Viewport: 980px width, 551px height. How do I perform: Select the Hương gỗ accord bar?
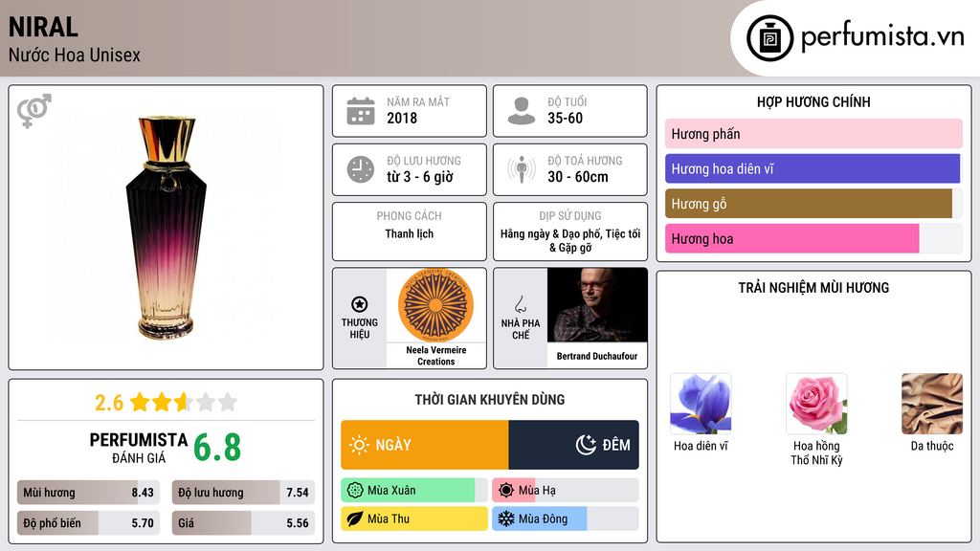[813, 204]
